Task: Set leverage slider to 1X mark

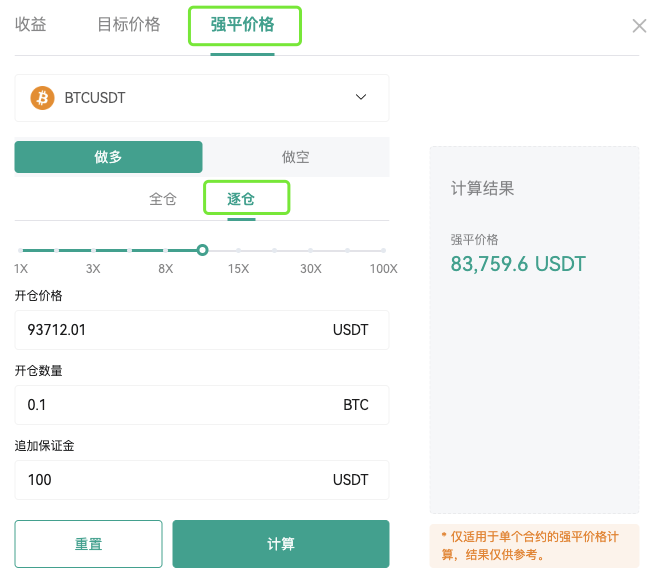Action: click(21, 250)
